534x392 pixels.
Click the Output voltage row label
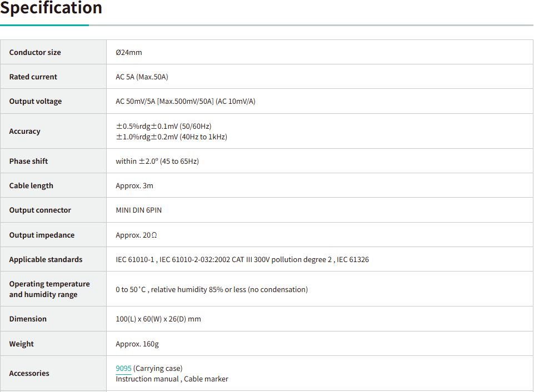36,101
